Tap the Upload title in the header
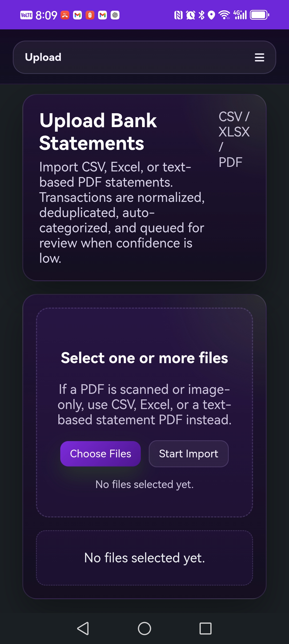The height and width of the screenshot is (644, 289). [43, 57]
